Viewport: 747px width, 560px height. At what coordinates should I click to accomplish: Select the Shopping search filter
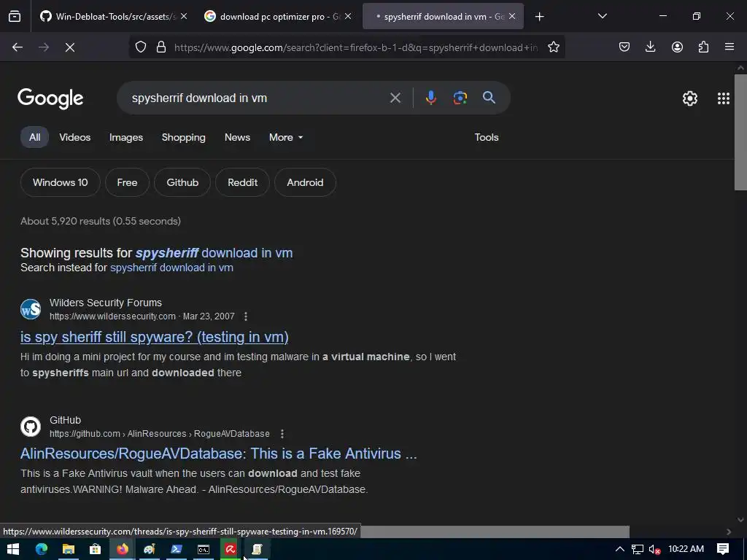(183, 137)
